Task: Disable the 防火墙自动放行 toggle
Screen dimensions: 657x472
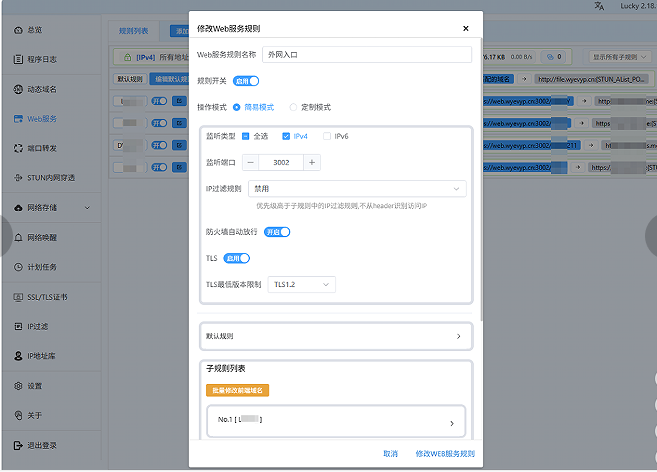Action: pyautogui.click(x=276, y=232)
